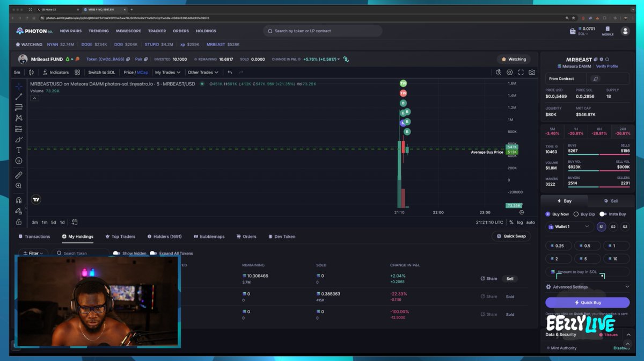644x361 pixels.
Task: Open the chart layout grid templates
Action: 77,72
